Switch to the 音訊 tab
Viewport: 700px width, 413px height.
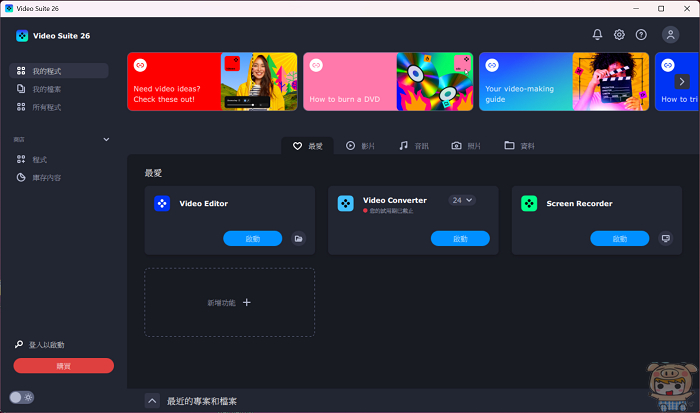tap(414, 146)
